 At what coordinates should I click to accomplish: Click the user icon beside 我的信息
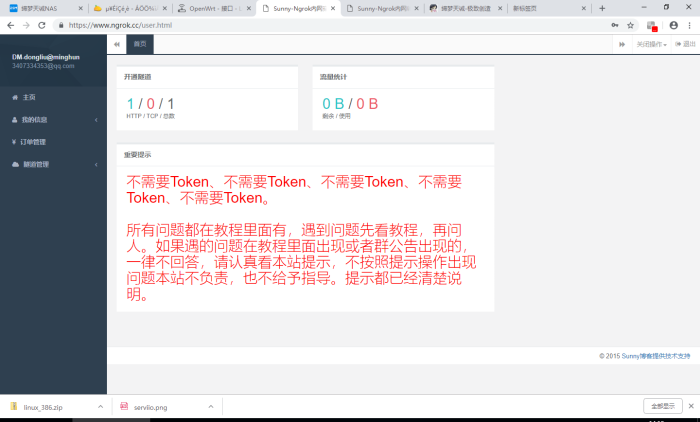coord(15,120)
